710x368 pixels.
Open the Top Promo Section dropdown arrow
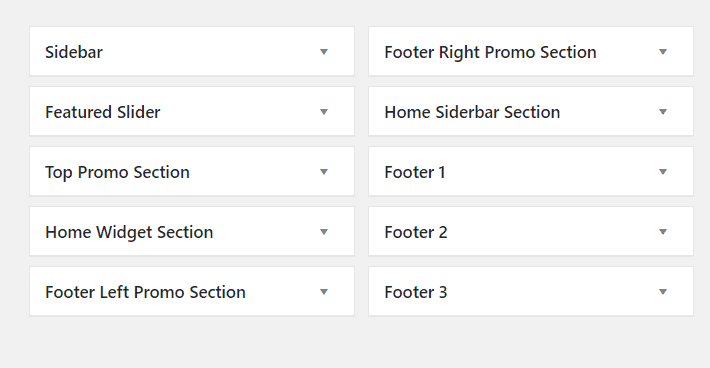tap(324, 172)
